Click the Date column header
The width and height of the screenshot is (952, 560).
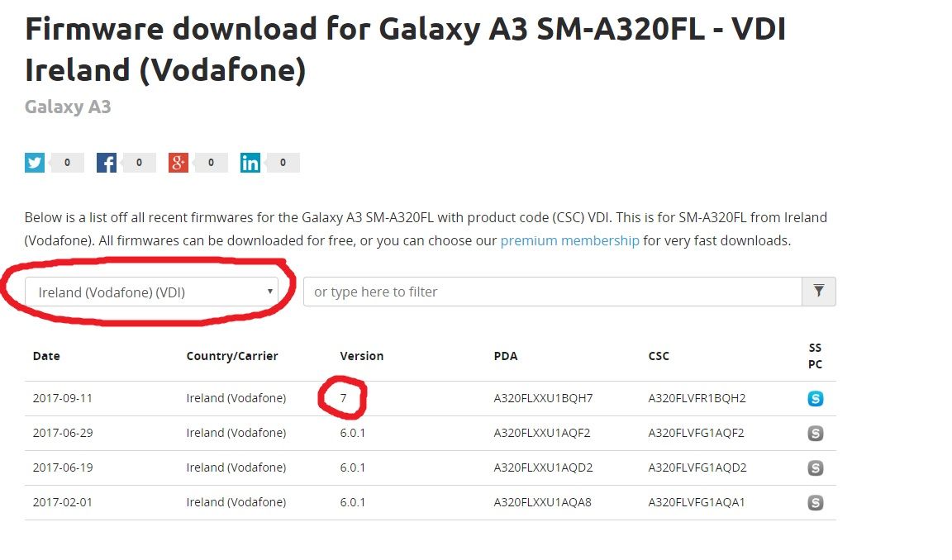point(46,356)
